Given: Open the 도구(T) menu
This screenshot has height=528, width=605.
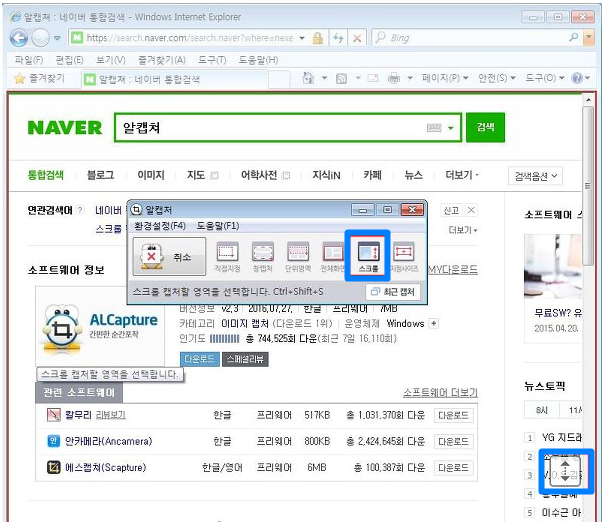Looking at the screenshot, I should point(212,60).
